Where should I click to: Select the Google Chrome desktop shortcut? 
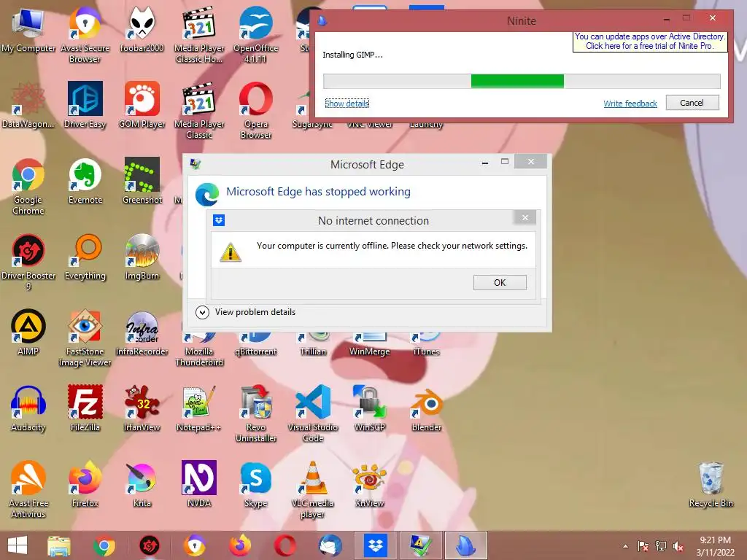pyautogui.click(x=28, y=186)
